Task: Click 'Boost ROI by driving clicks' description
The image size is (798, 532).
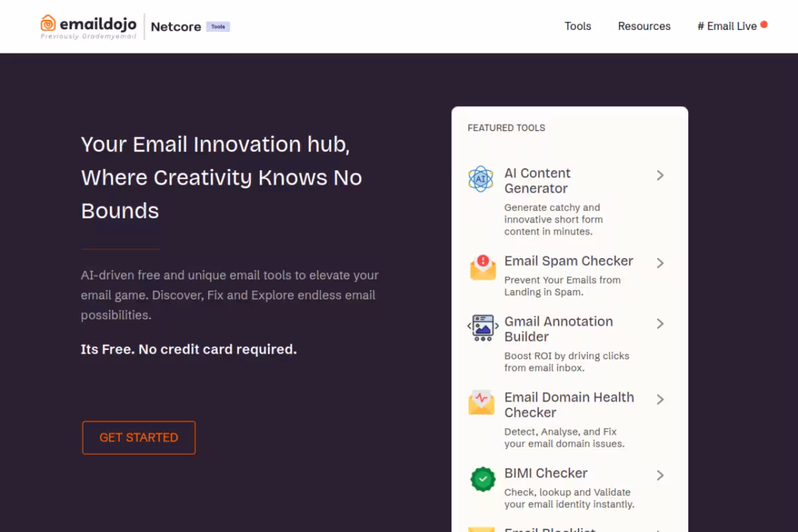Action: [567, 362]
